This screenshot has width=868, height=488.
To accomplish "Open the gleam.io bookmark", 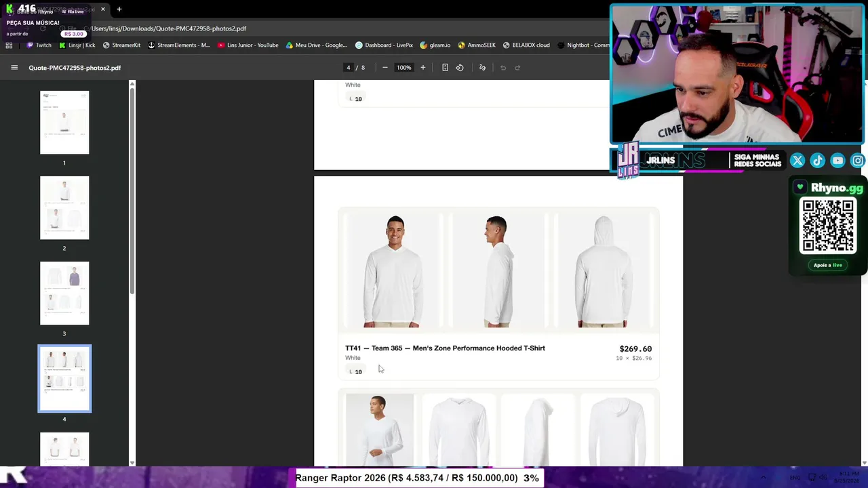I will (x=435, y=45).
